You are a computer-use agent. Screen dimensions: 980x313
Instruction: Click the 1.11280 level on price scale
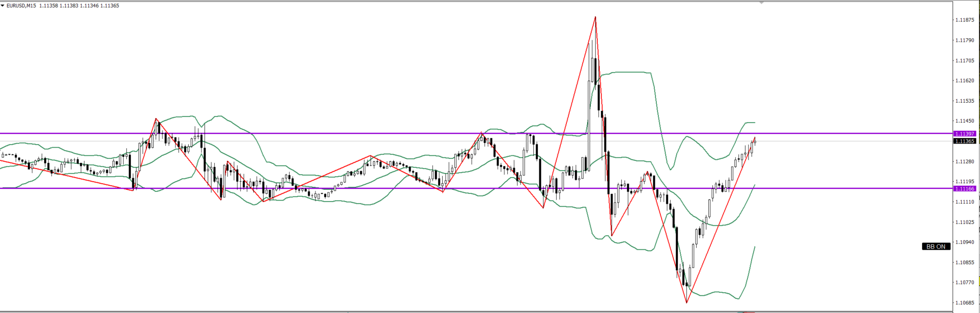coord(964,162)
